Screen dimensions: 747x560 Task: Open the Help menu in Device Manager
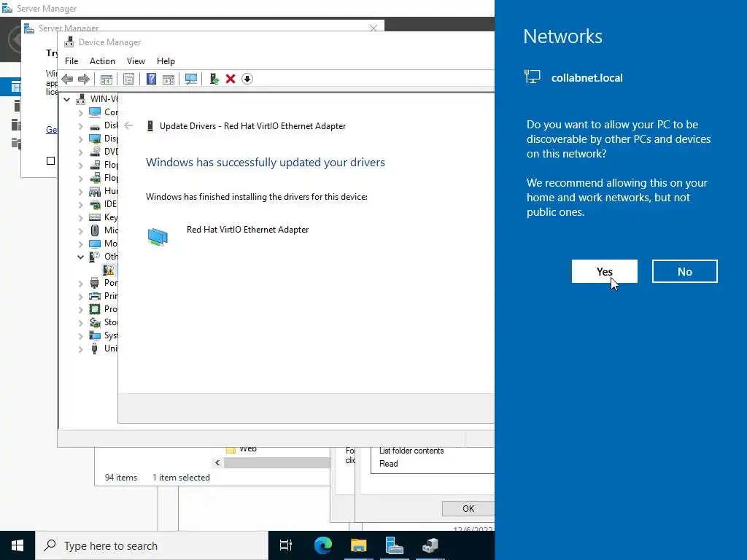166,61
